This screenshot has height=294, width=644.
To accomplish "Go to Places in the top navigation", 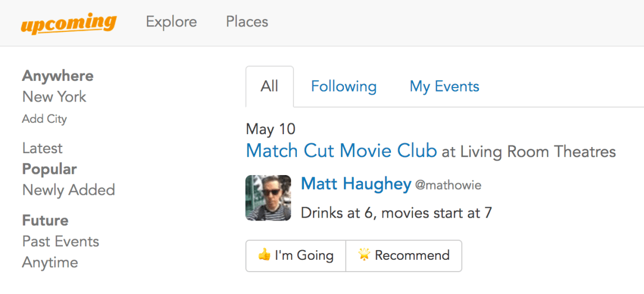I will (247, 22).
